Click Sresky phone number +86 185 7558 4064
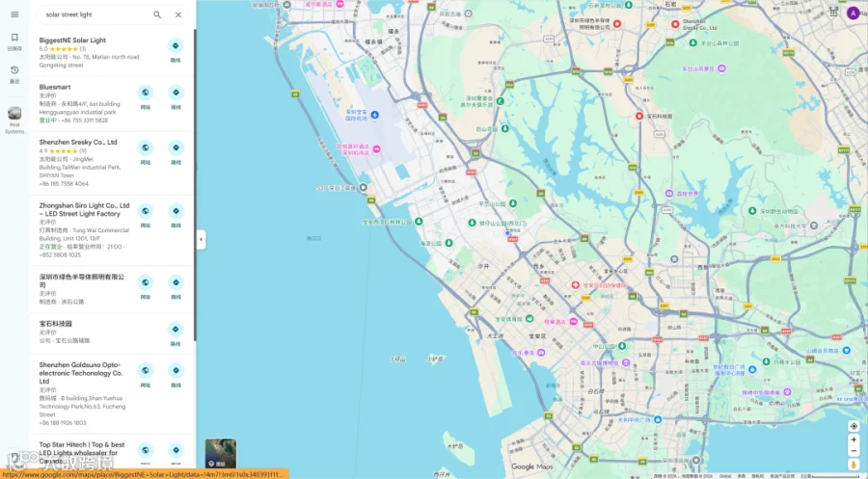Screen dimensions: 868x479 click(64, 184)
